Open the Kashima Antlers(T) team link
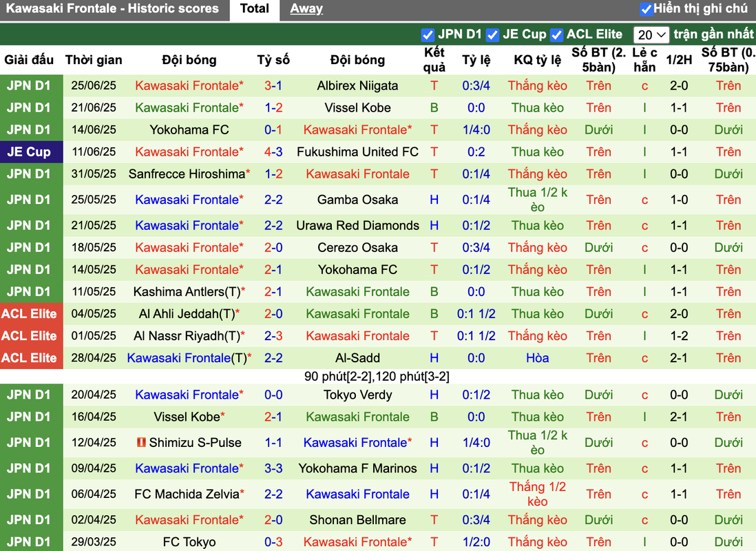 (187, 292)
